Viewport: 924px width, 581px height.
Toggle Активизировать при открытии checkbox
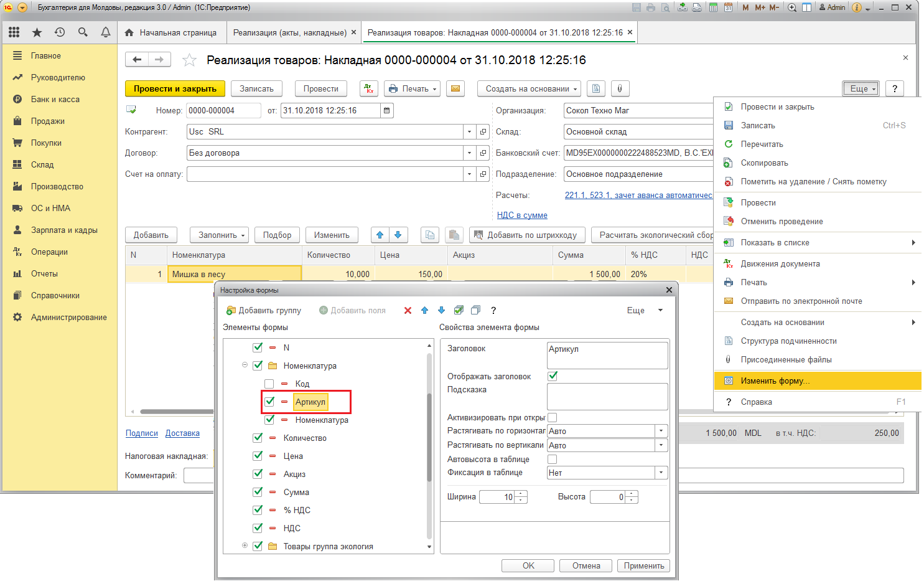pyautogui.click(x=553, y=418)
